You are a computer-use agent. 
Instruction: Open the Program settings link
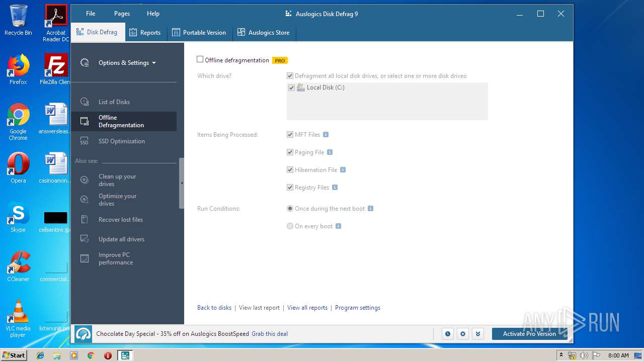click(x=358, y=308)
